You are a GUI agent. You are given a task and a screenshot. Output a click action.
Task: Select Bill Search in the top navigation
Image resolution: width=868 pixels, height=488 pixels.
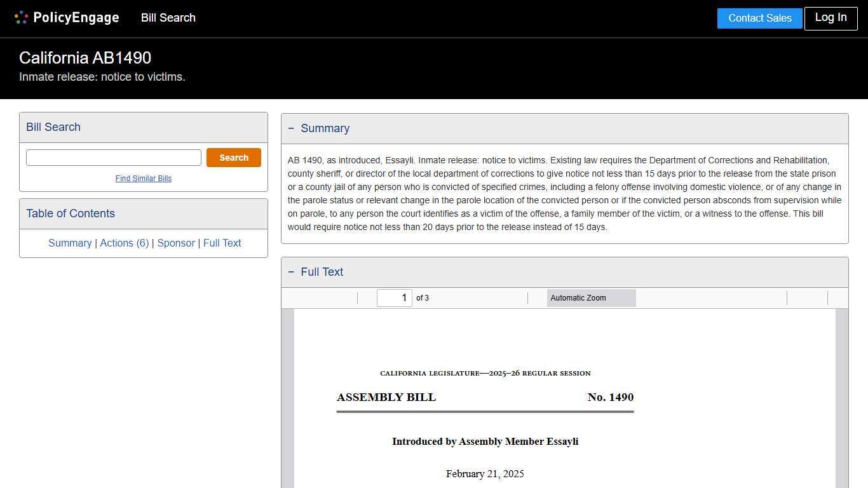coord(168,18)
